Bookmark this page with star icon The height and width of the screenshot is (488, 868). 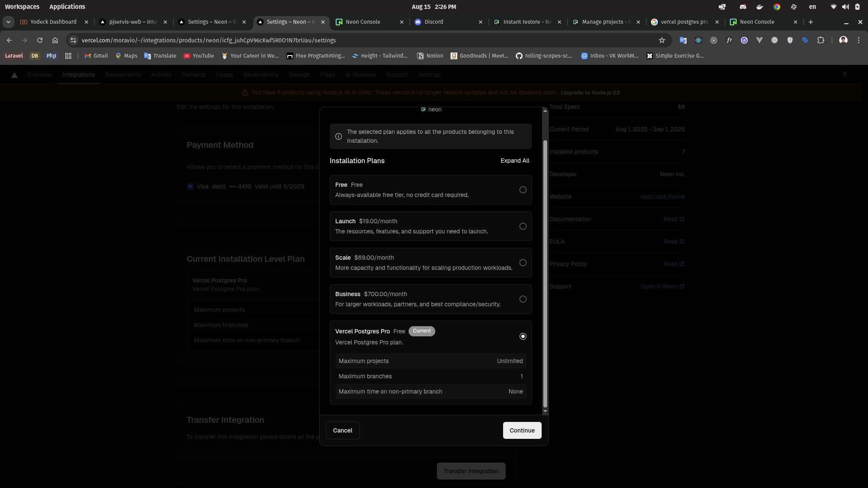tap(662, 40)
